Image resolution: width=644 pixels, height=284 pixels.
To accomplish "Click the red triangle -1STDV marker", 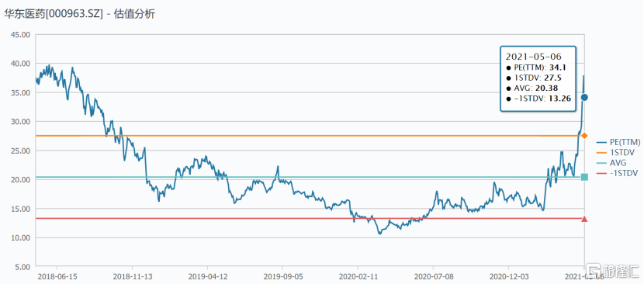I will coord(584,219).
